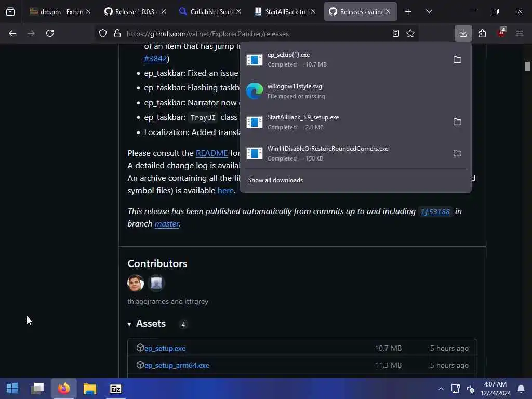Click the tracking protection shield icon
Viewport: 532px width, 399px height.
point(103,34)
